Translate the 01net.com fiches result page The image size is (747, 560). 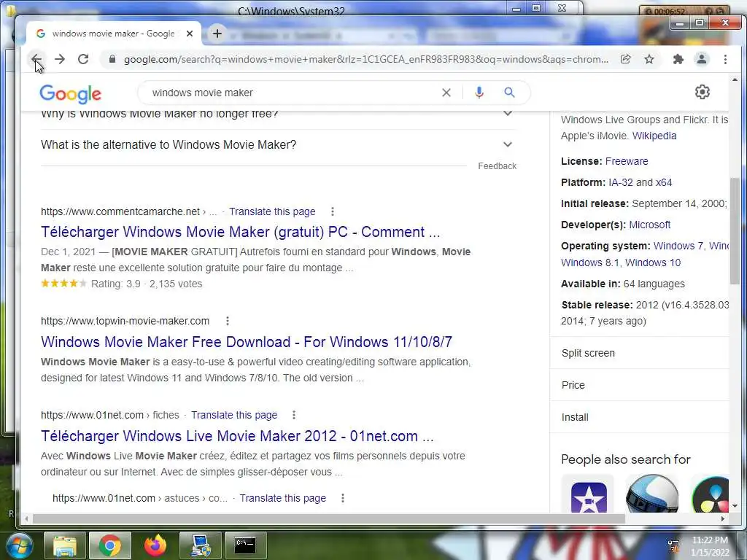tap(234, 415)
